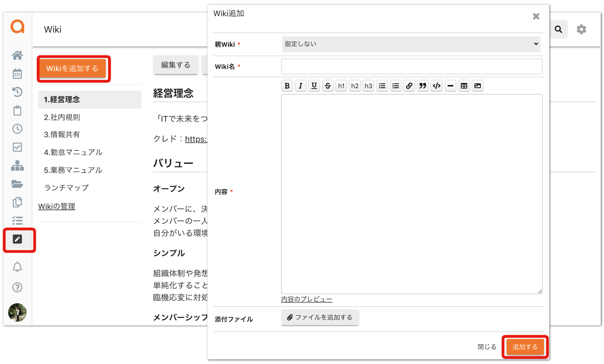This screenshot has width=604, height=364.
Task: Open notifications bell icon
Action: (x=17, y=267)
